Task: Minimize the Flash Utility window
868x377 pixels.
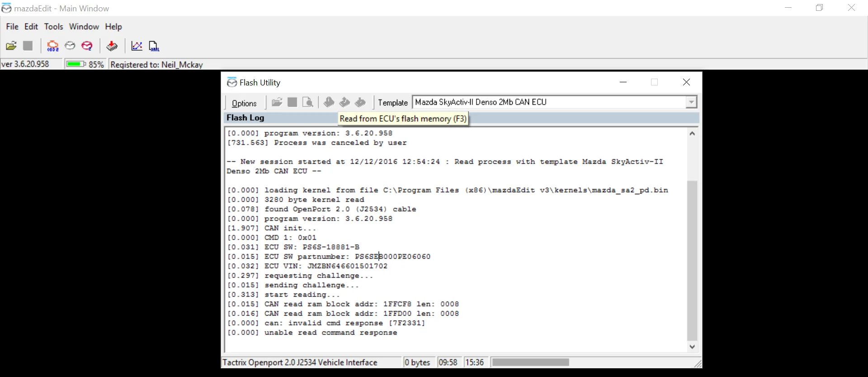Action: coord(623,82)
